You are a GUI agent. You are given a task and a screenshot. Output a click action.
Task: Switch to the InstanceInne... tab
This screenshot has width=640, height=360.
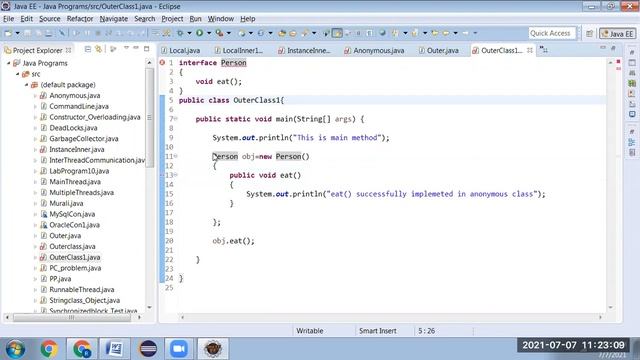coord(304,51)
